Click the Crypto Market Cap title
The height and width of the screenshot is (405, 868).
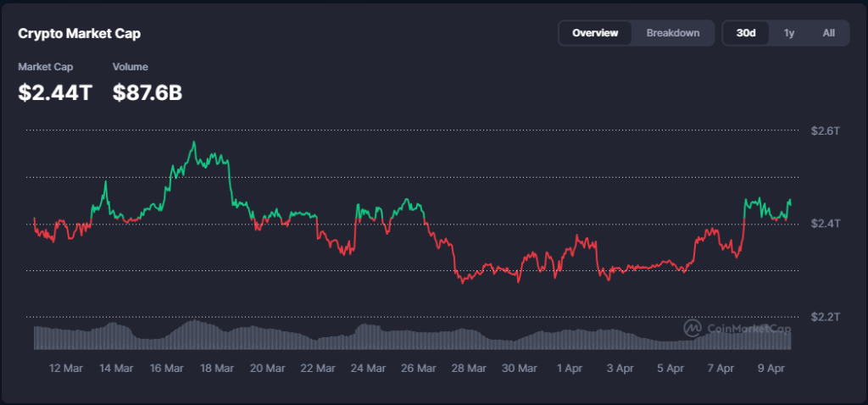80,34
